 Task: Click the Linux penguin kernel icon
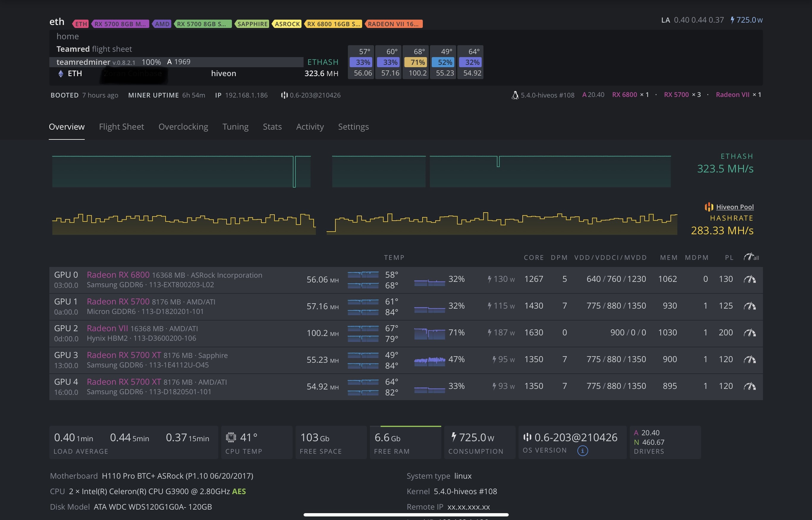[515, 95]
